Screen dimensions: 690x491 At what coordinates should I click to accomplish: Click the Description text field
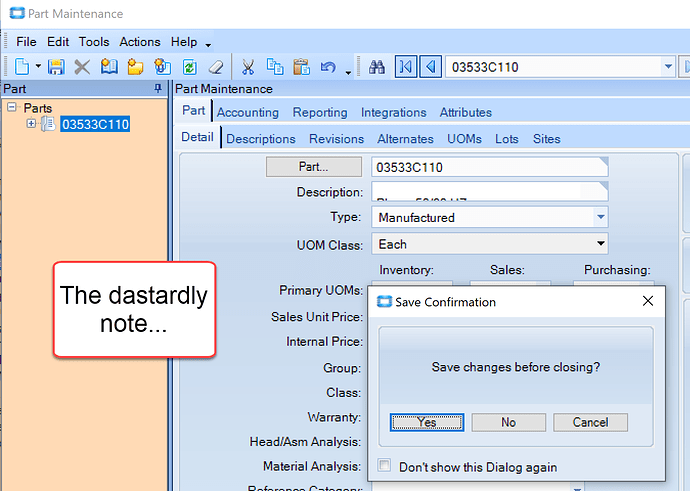(x=490, y=191)
